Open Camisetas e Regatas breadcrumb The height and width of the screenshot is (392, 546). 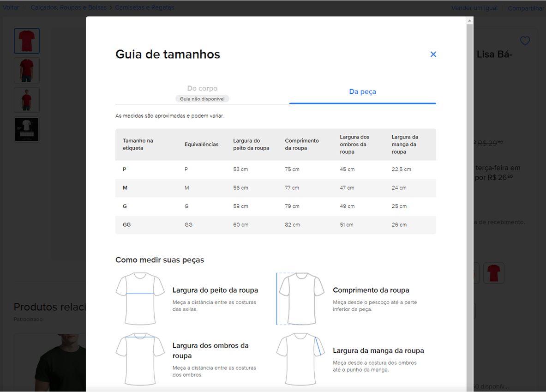point(144,8)
